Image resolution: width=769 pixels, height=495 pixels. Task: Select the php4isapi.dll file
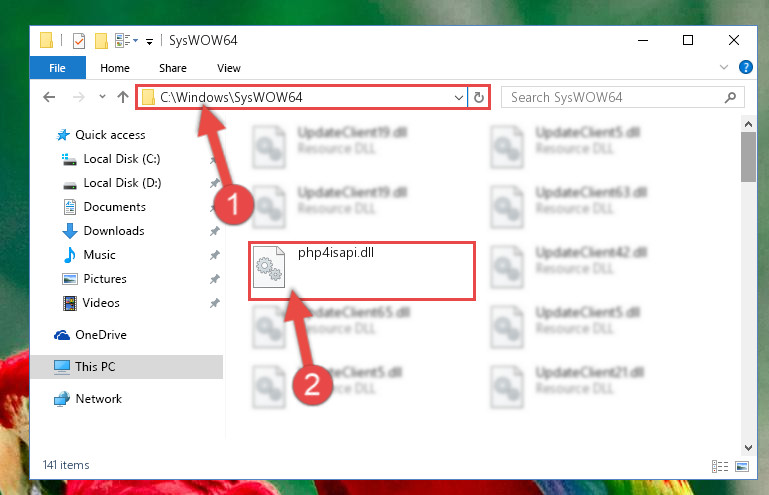362,270
